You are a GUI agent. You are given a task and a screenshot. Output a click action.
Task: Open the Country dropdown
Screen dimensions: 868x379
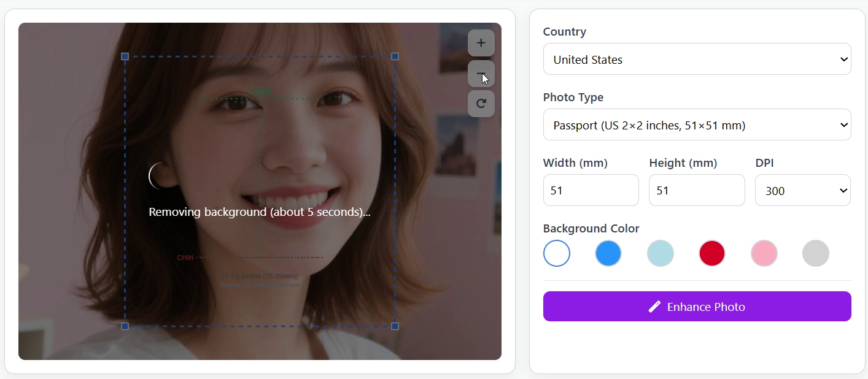[x=697, y=59]
